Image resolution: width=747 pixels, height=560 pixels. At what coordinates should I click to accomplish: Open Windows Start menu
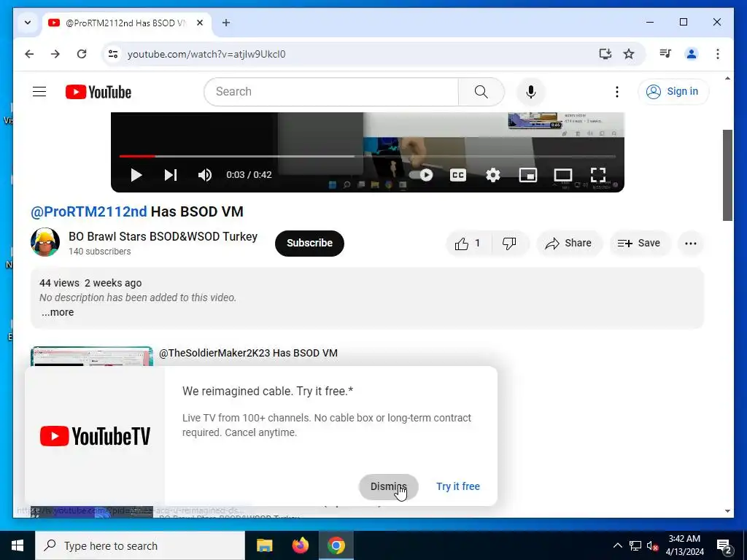coord(18,545)
